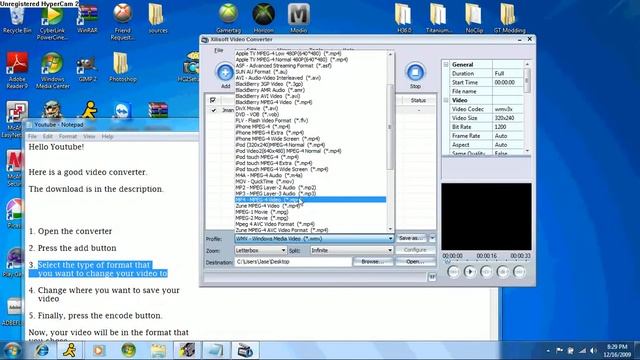Click the format list vertical scrollbar

coord(390,141)
